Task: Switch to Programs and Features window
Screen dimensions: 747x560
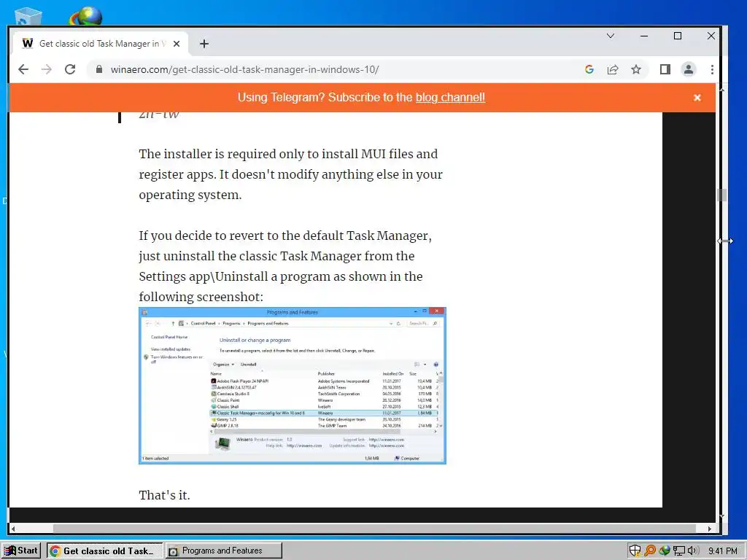Action: (x=223, y=551)
